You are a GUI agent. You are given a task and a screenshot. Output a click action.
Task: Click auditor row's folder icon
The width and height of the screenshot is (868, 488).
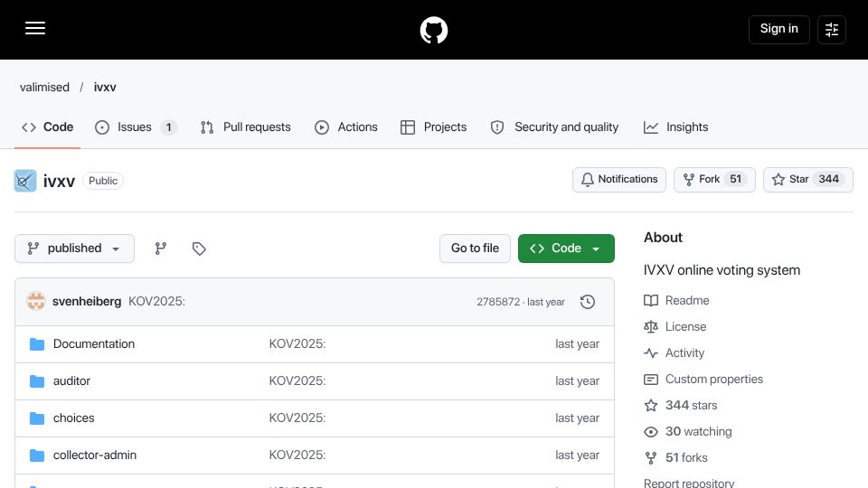[37, 381]
